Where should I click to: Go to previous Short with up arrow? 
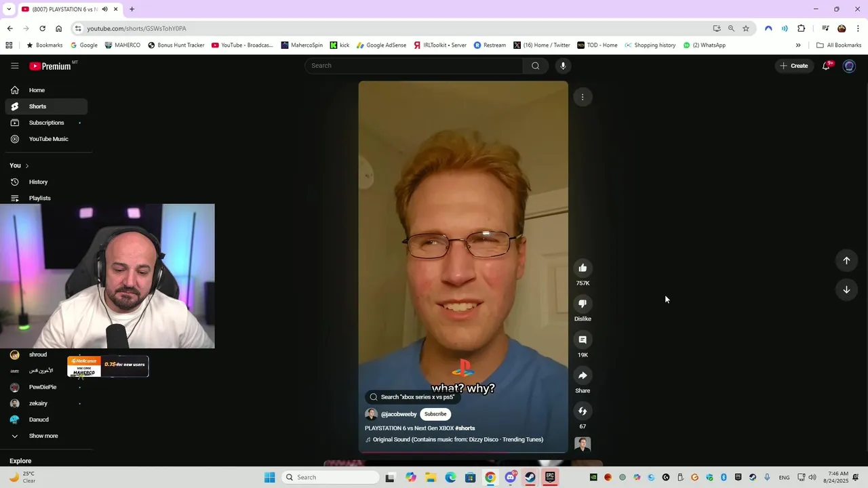pyautogui.click(x=846, y=260)
